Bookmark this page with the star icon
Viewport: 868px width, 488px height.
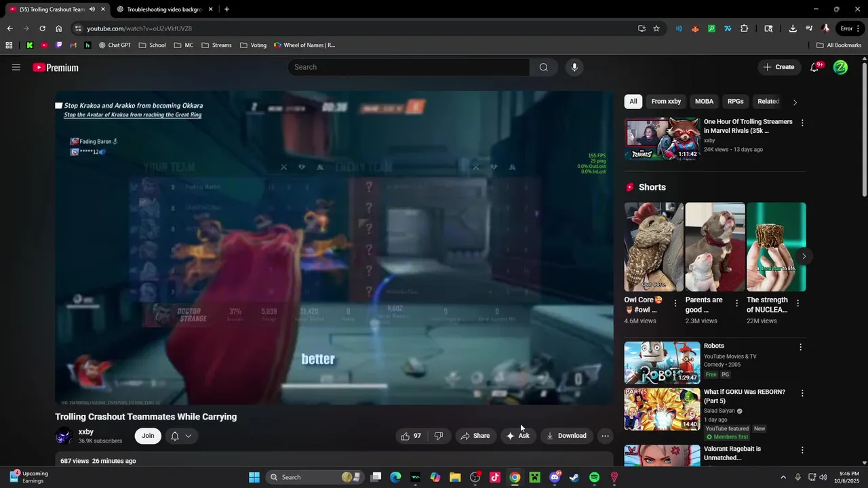tap(656, 28)
